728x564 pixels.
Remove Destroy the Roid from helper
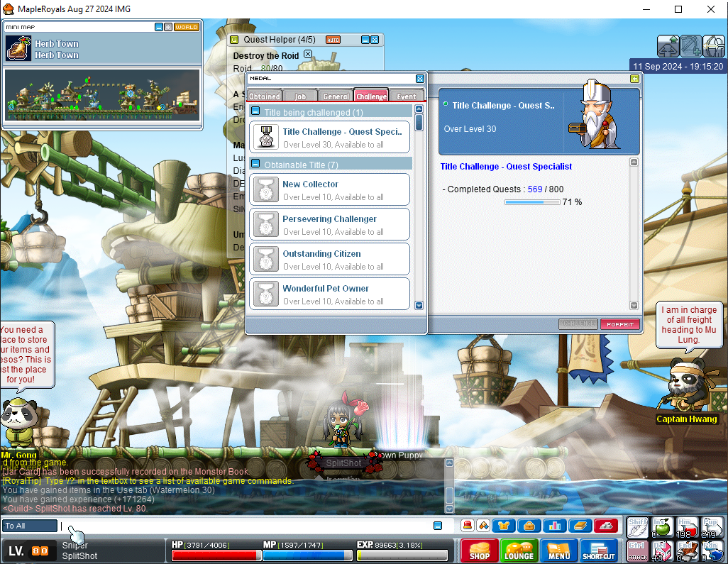[x=307, y=55]
